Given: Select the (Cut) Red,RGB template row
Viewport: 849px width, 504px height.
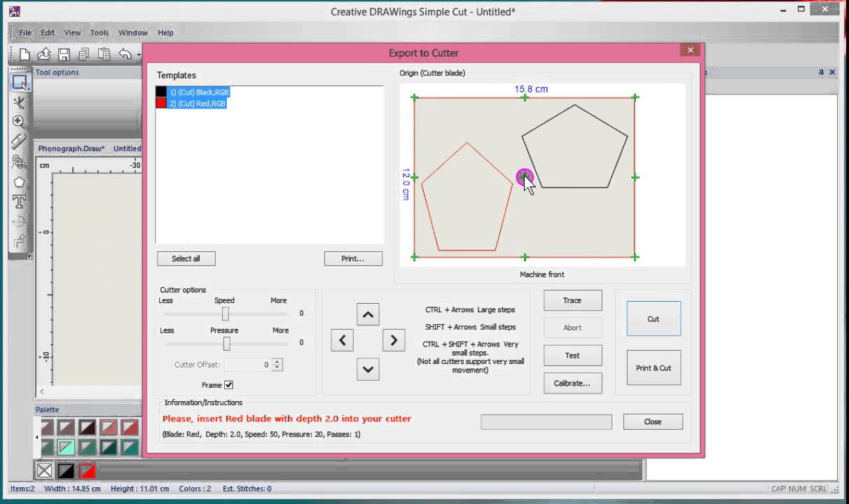Looking at the screenshot, I should (191, 103).
